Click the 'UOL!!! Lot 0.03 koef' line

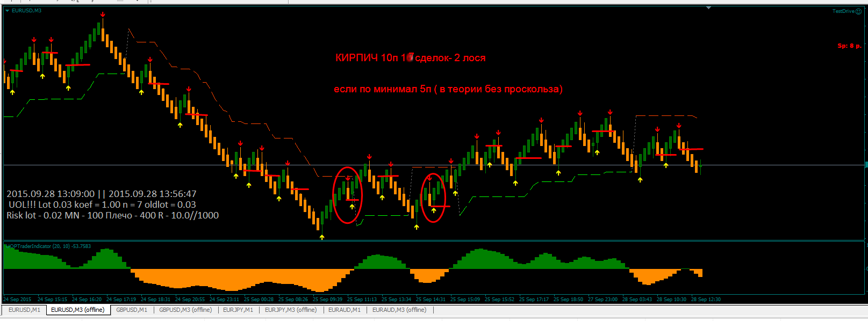pyautogui.click(x=102, y=205)
